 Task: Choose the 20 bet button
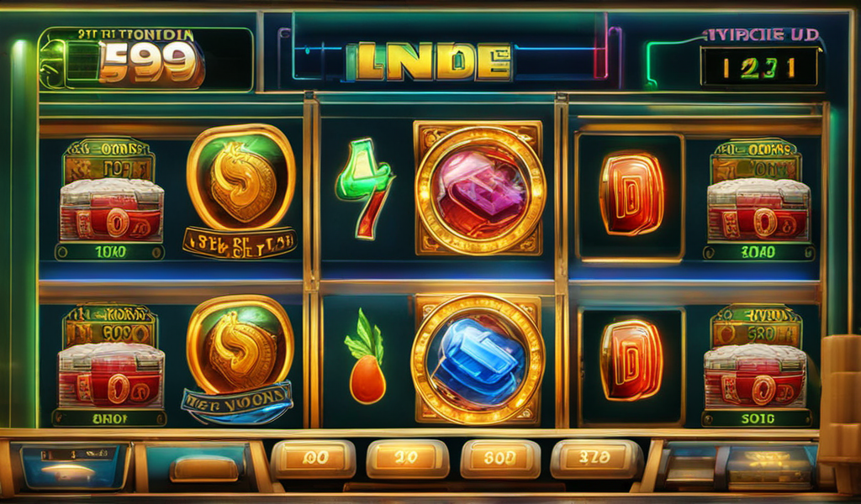408,459
